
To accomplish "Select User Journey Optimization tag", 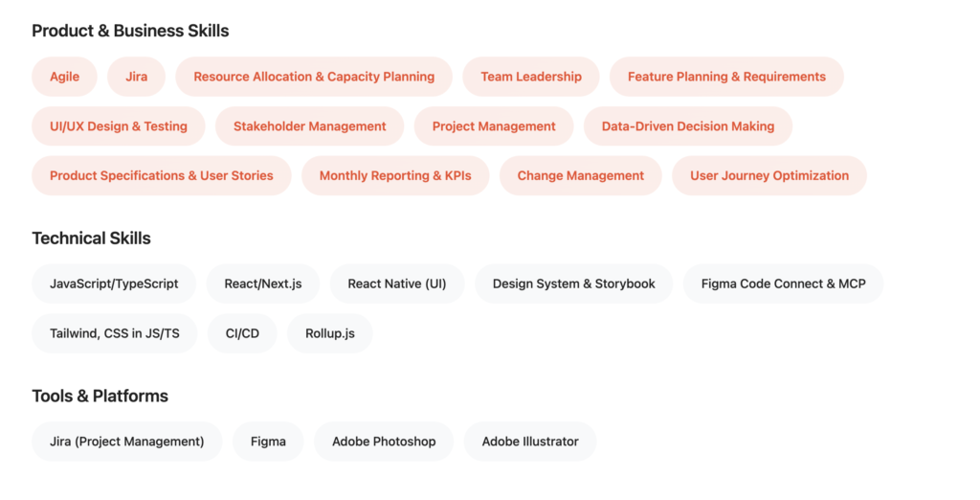I will click(769, 176).
